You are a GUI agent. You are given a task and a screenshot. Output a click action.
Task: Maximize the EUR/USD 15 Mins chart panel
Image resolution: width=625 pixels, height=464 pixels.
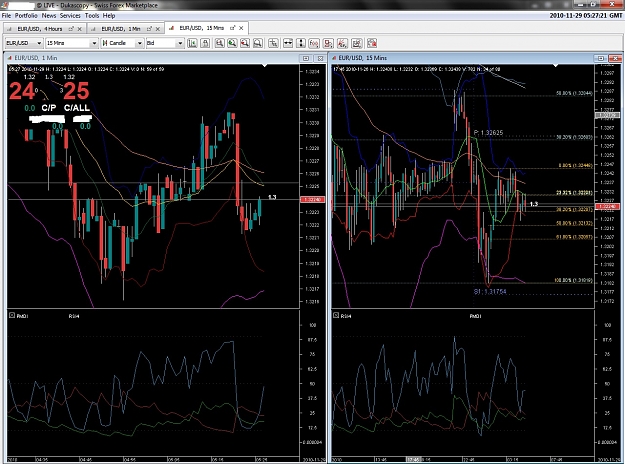[600, 58]
